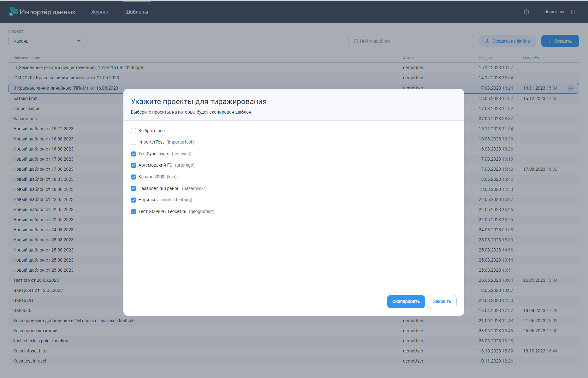This screenshot has width=588, height=378.
Task: Click the TestSyncLayers (testsync) label
Action: 165,154
